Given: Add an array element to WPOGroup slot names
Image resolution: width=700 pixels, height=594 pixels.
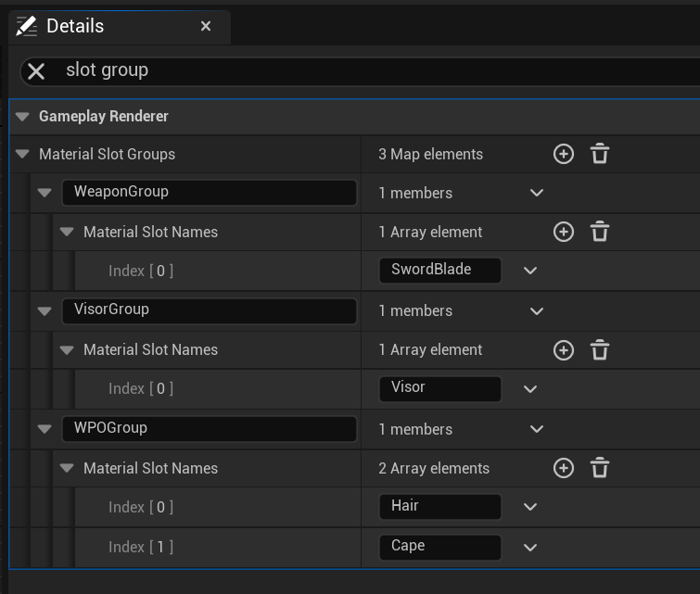Looking at the screenshot, I should (x=564, y=468).
